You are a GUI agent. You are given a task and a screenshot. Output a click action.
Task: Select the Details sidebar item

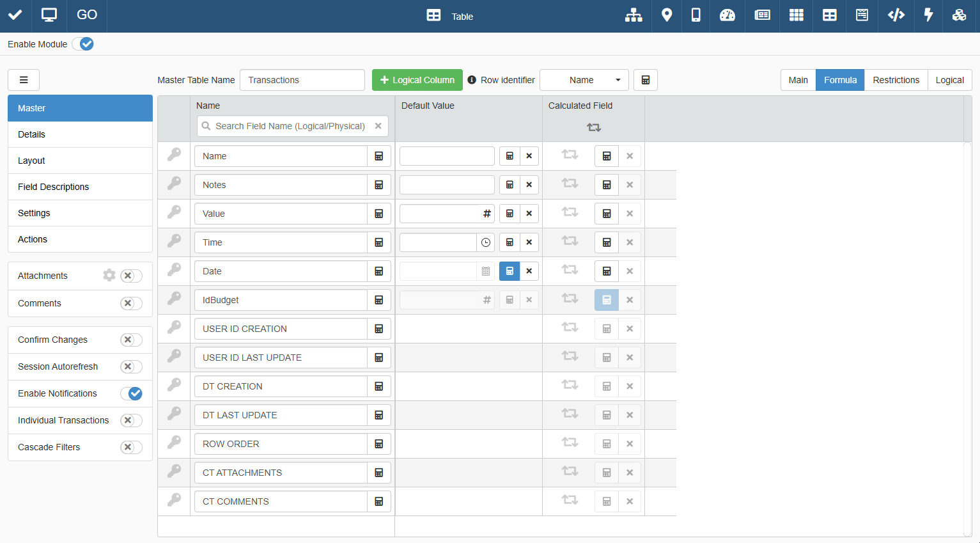tap(80, 134)
